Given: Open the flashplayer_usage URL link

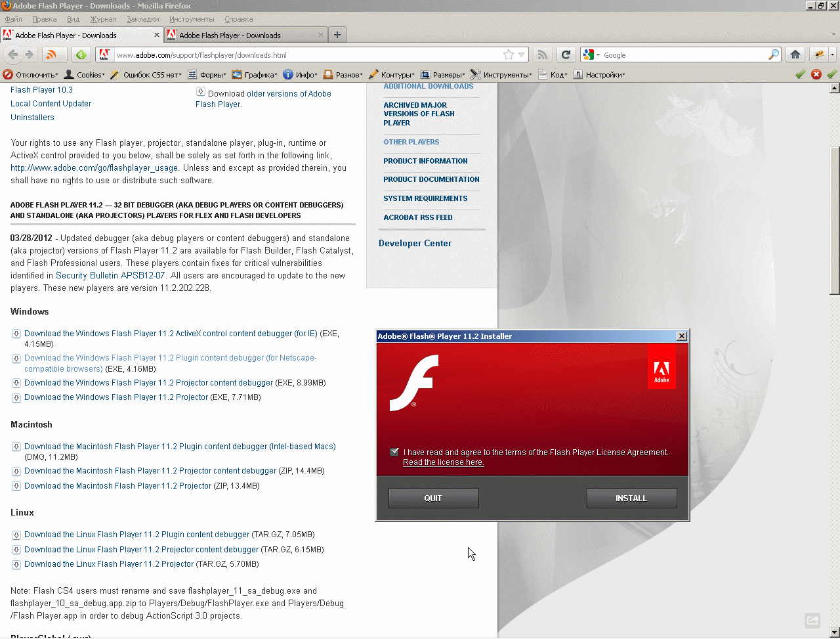Looking at the screenshot, I should coord(94,168).
